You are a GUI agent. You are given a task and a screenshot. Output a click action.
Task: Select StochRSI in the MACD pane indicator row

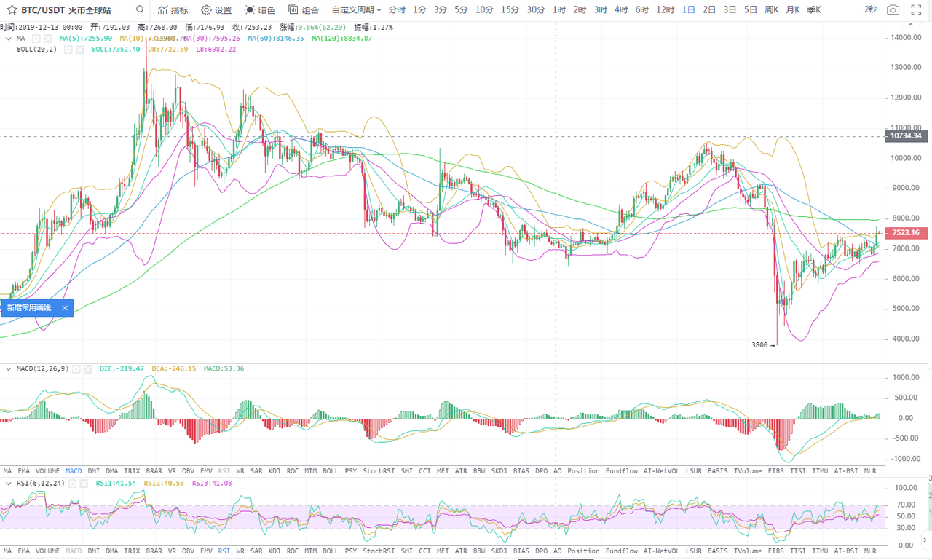click(x=379, y=471)
